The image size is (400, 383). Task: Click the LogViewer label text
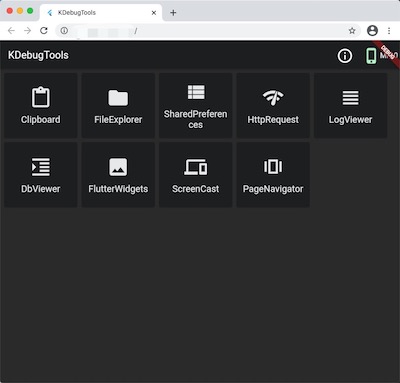(x=351, y=119)
